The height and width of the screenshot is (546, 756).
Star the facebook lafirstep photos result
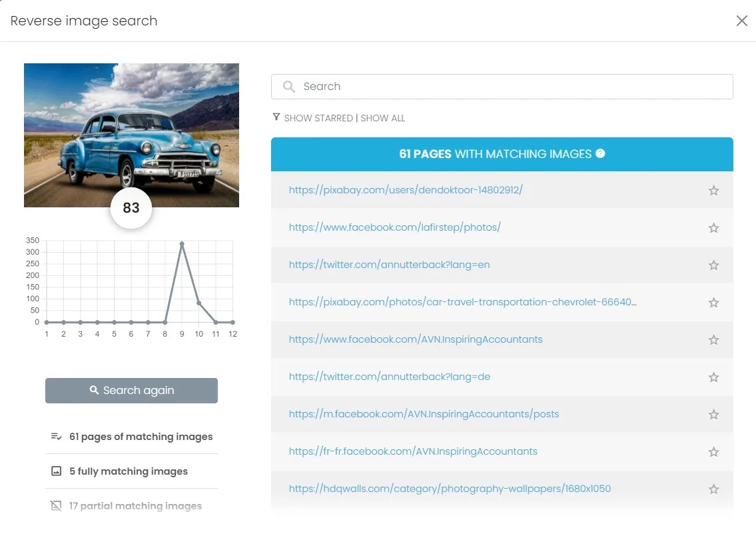coord(713,228)
